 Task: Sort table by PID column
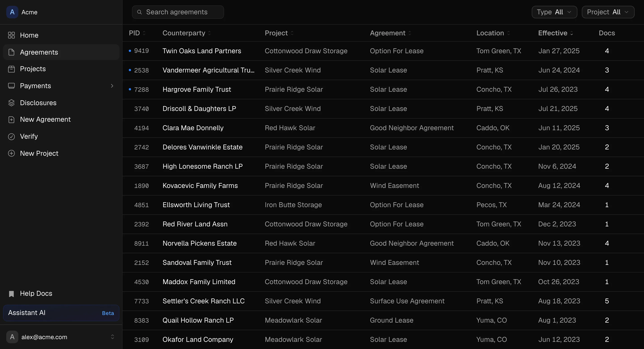click(x=137, y=33)
